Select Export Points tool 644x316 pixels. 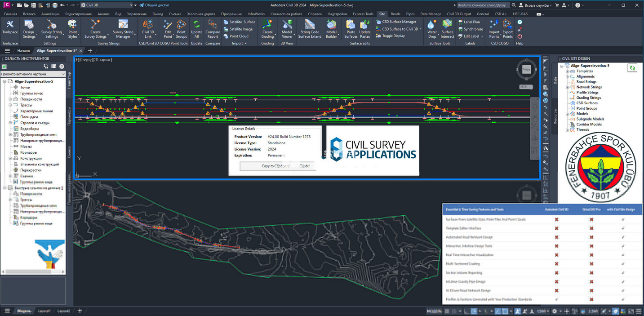click(x=507, y=28)
